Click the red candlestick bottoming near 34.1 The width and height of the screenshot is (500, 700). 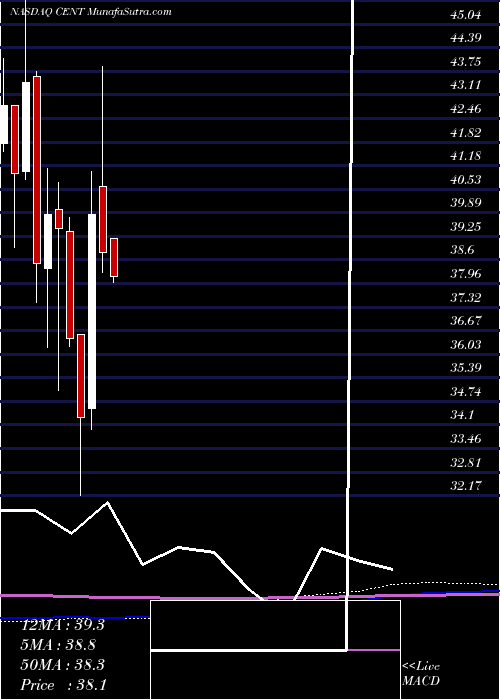click(x=81, y=375)
